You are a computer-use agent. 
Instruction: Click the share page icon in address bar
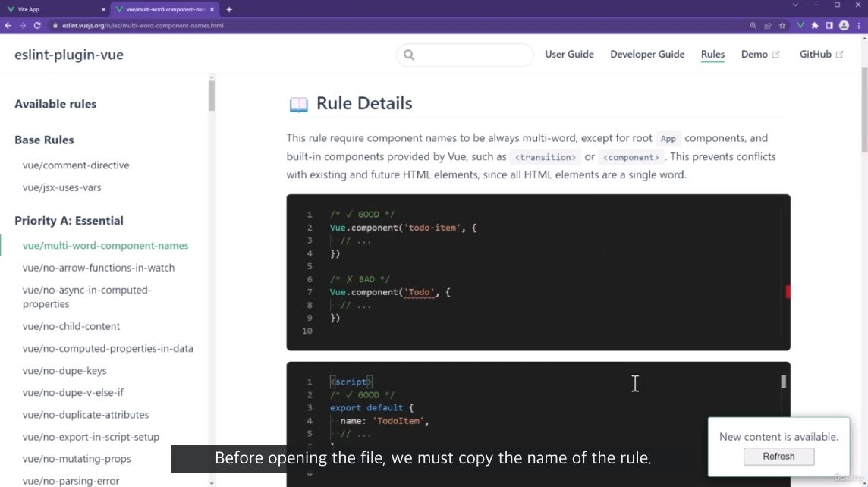pos(768,26)
